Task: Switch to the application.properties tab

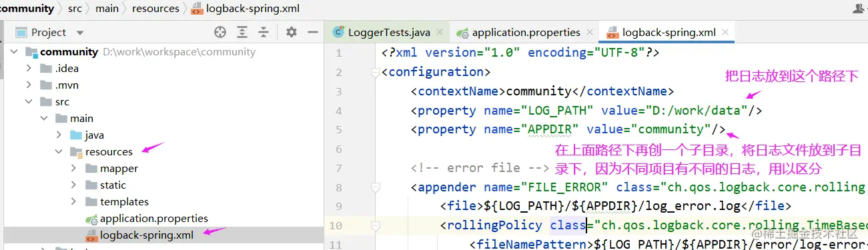Action: tap(519, 32)
